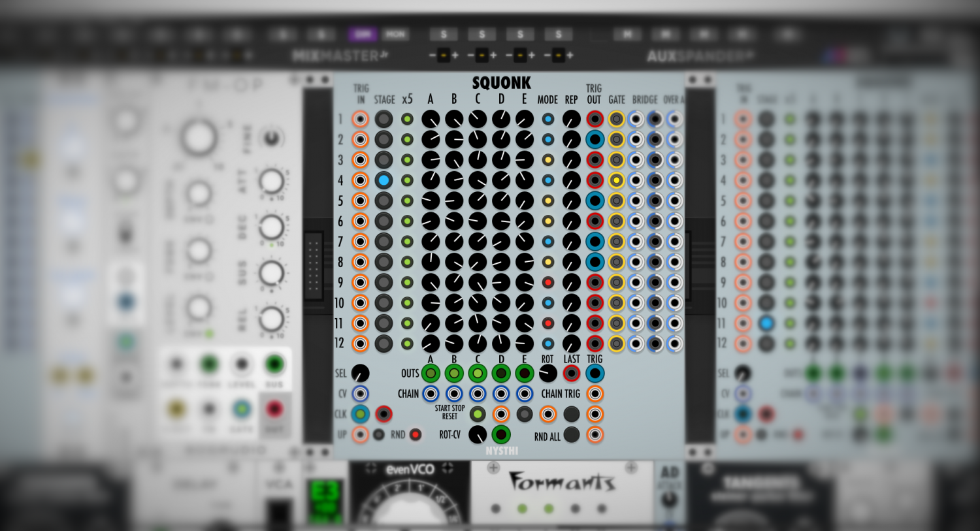Toggle the MODE button on row 5
The height and width of the screenshot is (531, 980).
[x=548, y=201]
